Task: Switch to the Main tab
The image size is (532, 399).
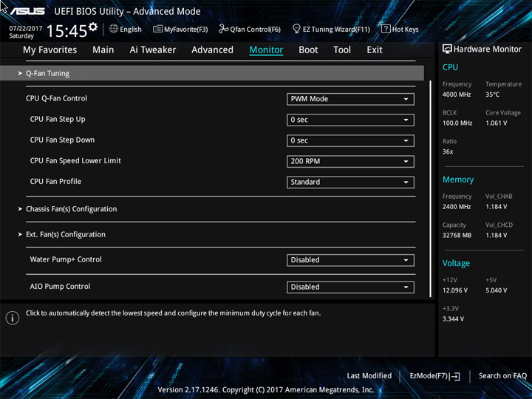Action: click(x=103, y=50)
